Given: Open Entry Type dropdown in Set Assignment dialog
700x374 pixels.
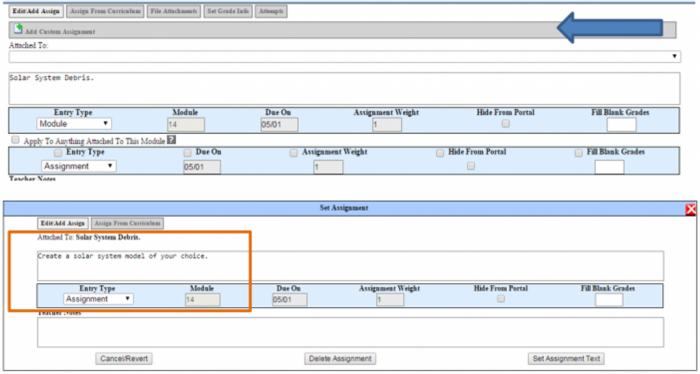Looking at the screenshot, I should coord(98,299).
